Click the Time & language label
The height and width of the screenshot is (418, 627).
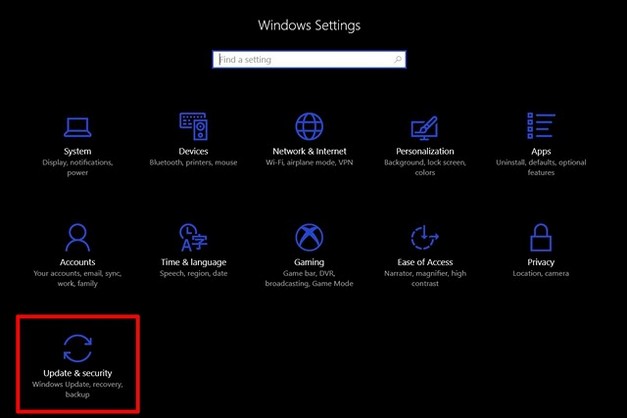194,262
